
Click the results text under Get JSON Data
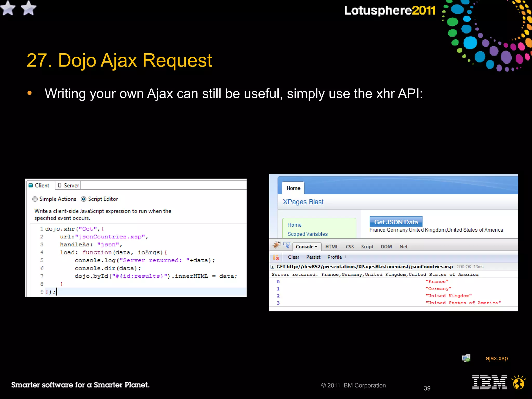436,230
